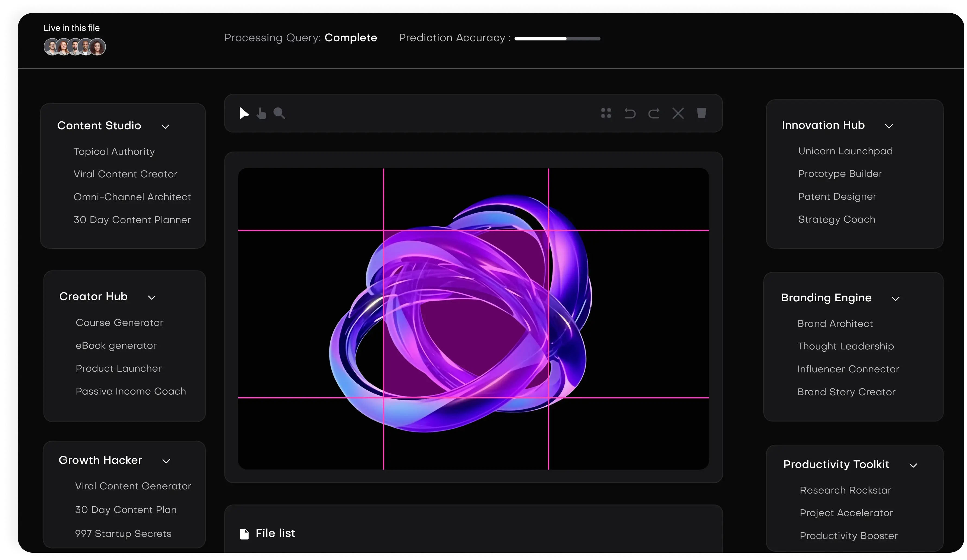967x560 pixels.
Task: Collapse the Branding Engine panel
Action: click(x=896, y=299)
